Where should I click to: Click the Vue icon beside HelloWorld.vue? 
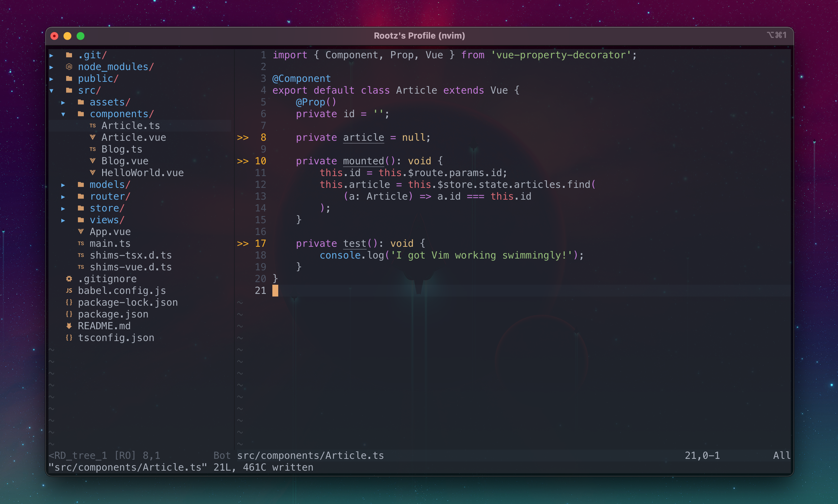pyautogui.click(x=92, y=172)
